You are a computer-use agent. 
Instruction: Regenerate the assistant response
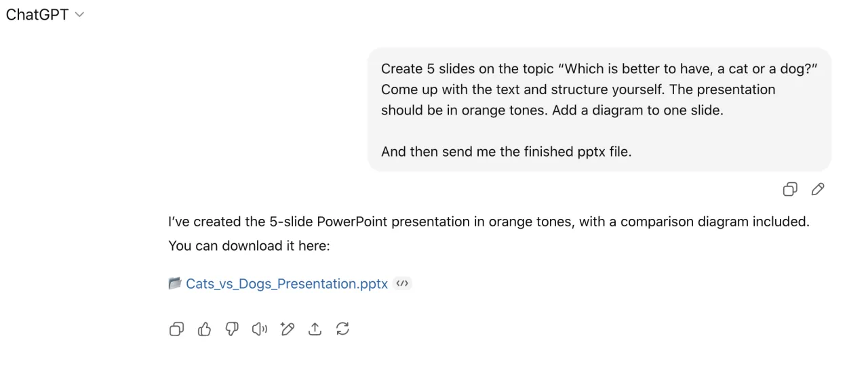(x=342, y=329)
